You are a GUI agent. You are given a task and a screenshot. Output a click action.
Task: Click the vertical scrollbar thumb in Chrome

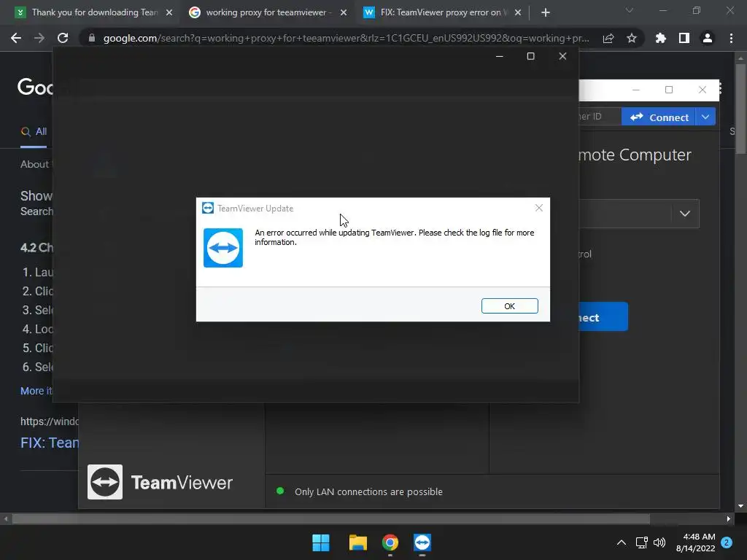(x=740, y=109)
